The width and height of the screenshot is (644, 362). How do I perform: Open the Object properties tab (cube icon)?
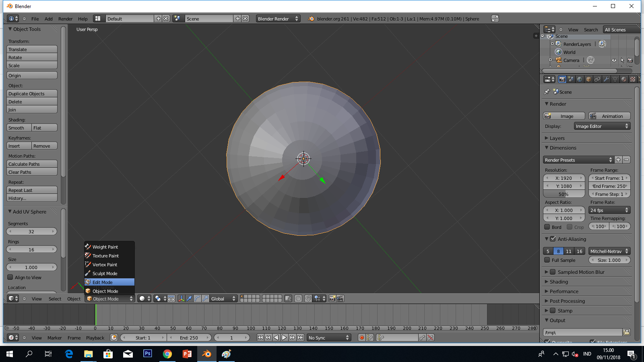pyautogui.click(x=588, y=79)
